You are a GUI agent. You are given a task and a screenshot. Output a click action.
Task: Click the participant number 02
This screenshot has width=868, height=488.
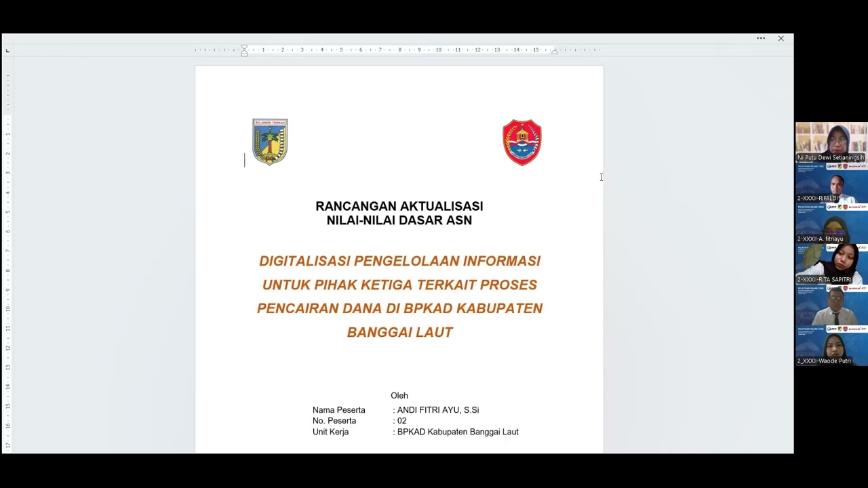[402, 421]
